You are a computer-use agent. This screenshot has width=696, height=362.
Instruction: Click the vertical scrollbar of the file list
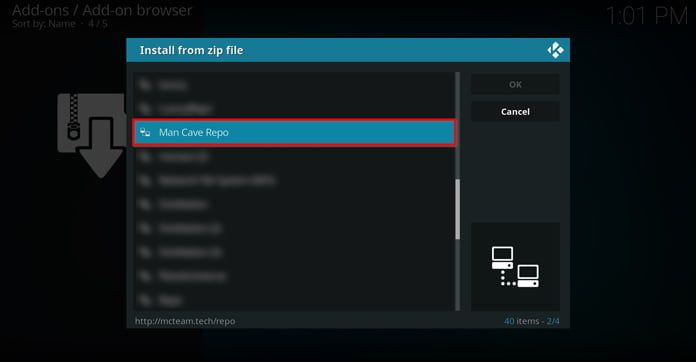458,192
